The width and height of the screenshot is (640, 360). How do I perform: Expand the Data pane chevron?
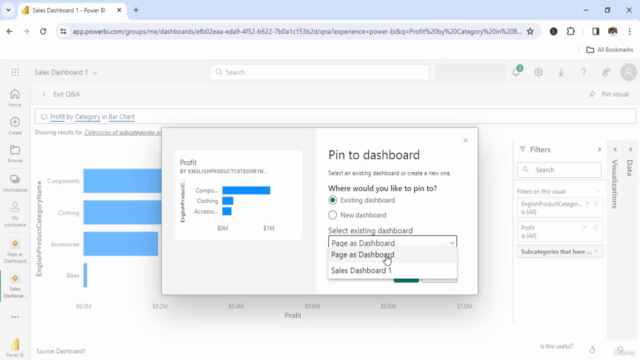631,149
